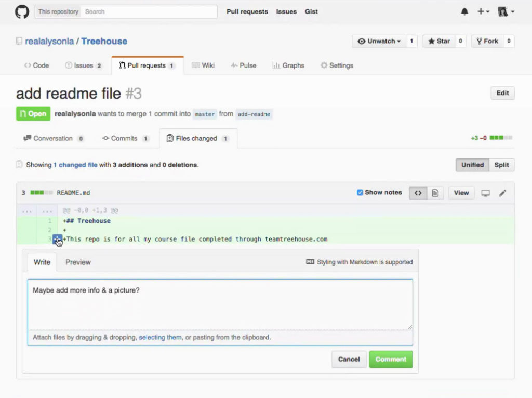Switch to the Preview tab in comment box

pos(78,262)
